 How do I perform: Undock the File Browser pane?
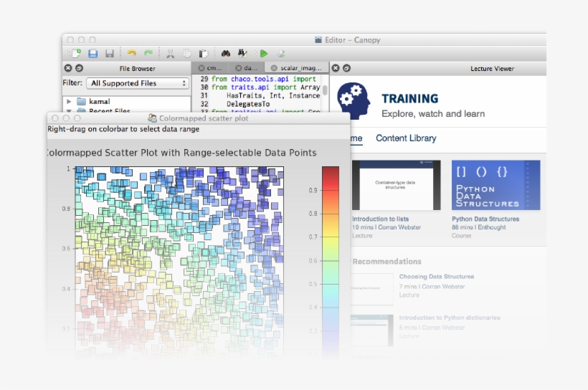pos(79,68)
